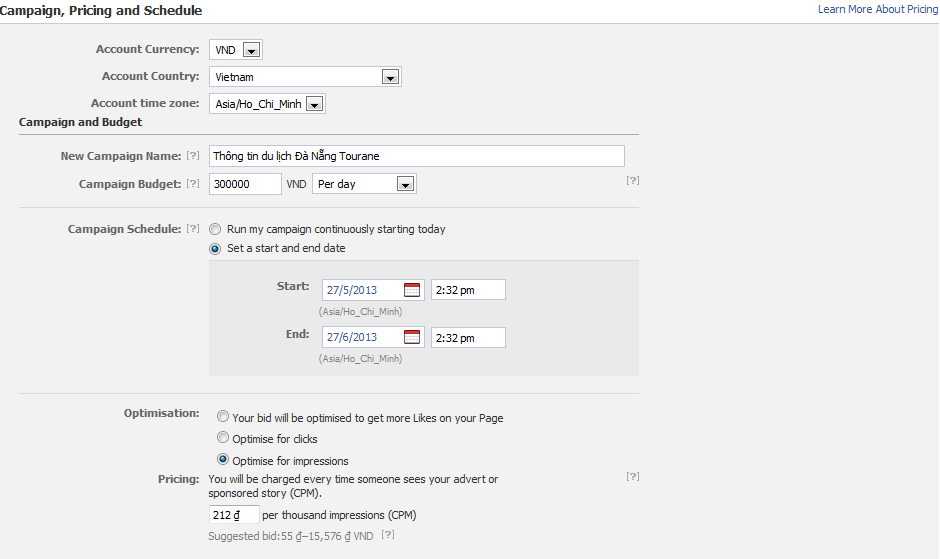Choose Optimise for clicks option
Viewport: 940px width, 559px height.
click(223, 438)
